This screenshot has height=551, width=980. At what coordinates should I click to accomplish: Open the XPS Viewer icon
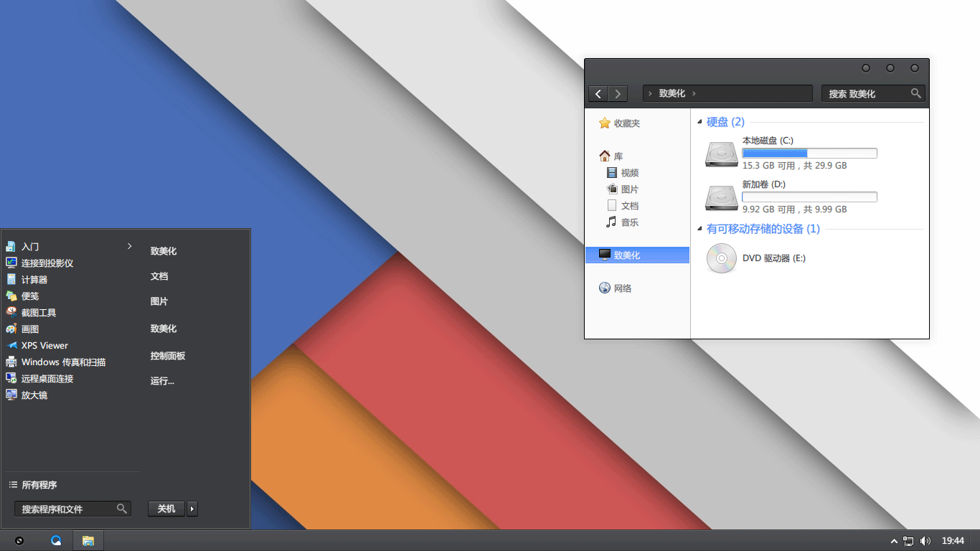point(11,346)
